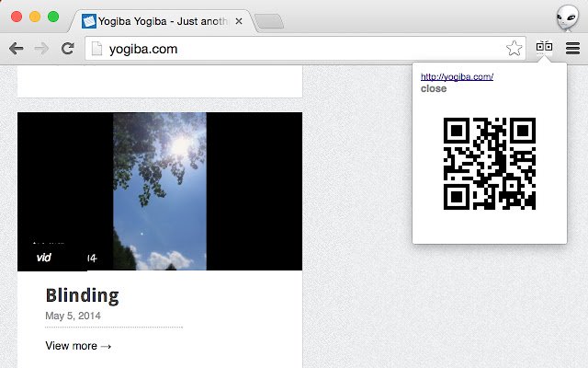The image size is (588, 368).
Task: Click the forward navigation arrow
Action: tap(41, 49)
